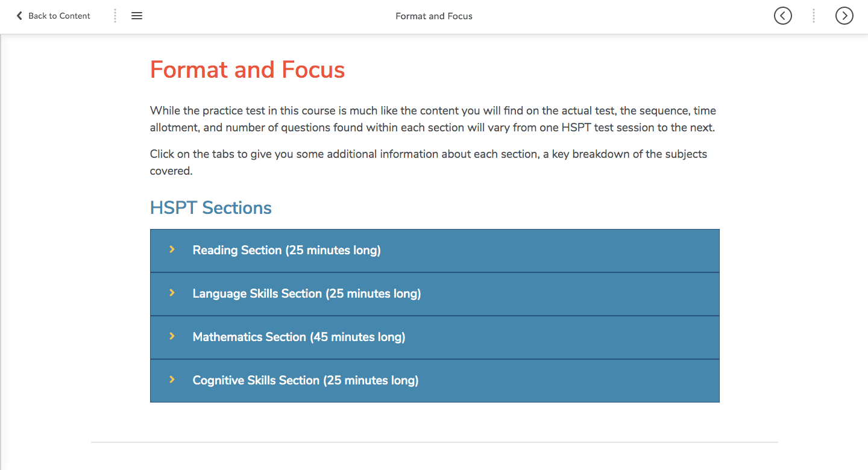Click the paragraph about clicking the tabs

(x=429, y=163)
